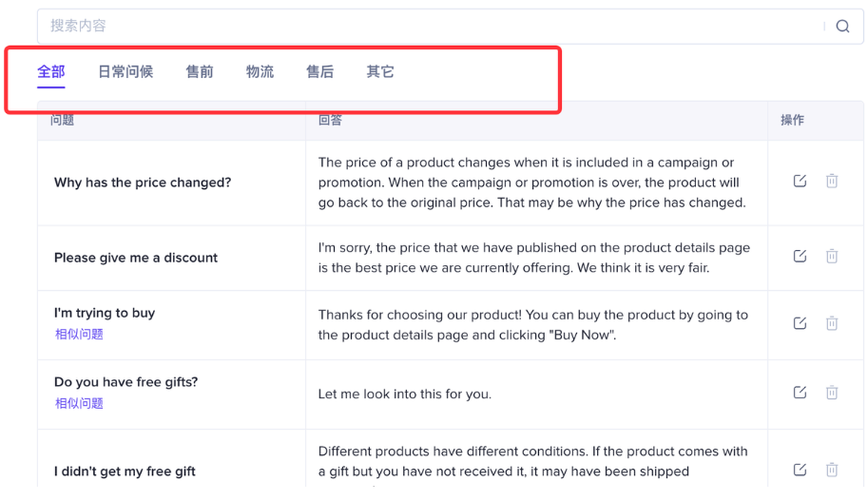Focus the 搜索内容 search field
This screenshot has width=868, height=501.
(x=428, y=27)
